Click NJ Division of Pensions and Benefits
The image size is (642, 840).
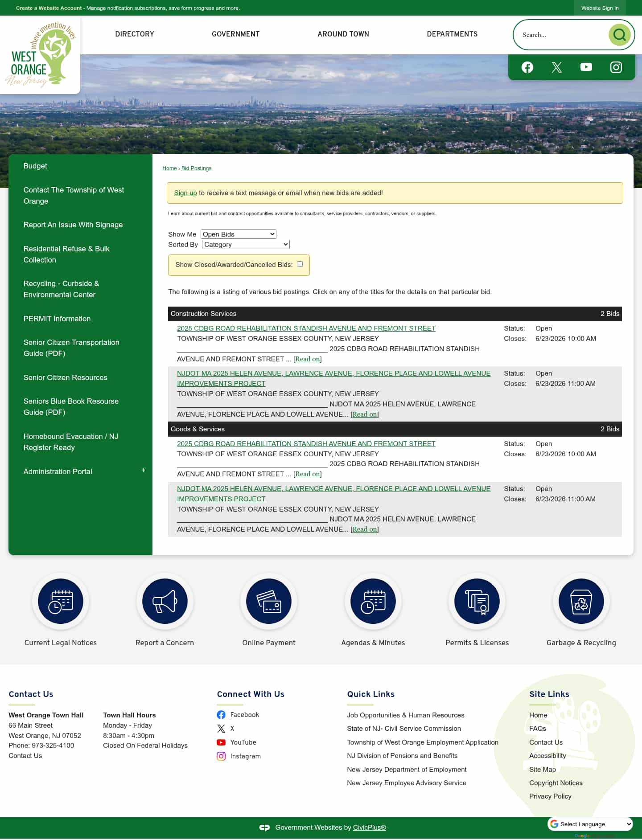click(x=402, y=756)
